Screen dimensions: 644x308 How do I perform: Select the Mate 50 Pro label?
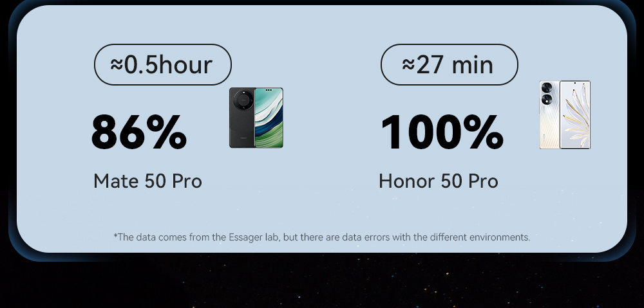[147, 181]
